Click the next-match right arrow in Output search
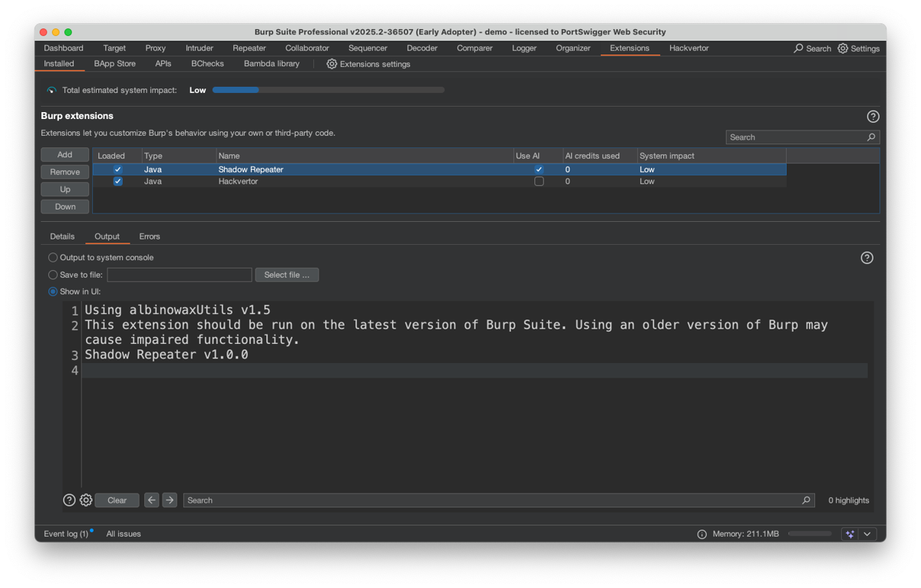This screenshot has width=921, height=588. coord(169,500)
